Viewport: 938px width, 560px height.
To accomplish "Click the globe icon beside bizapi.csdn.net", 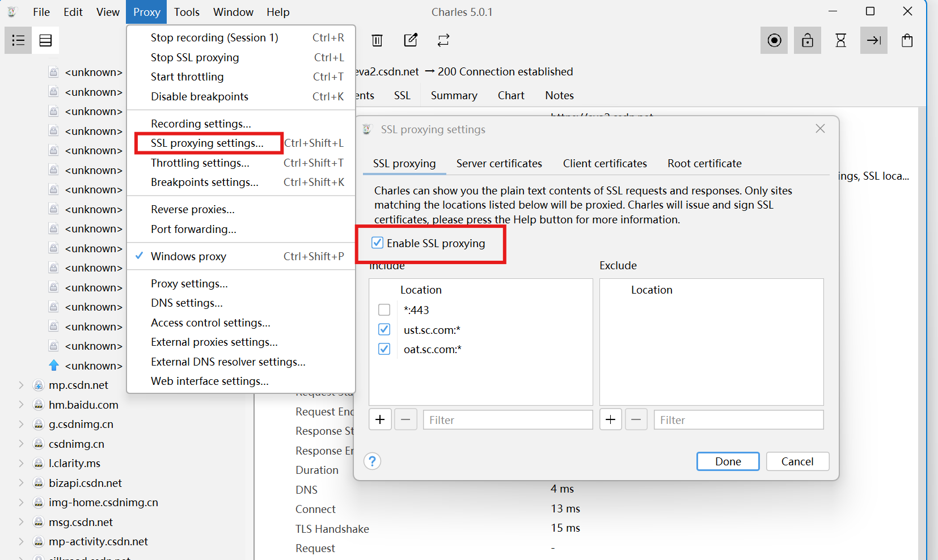I will [39, 483].
